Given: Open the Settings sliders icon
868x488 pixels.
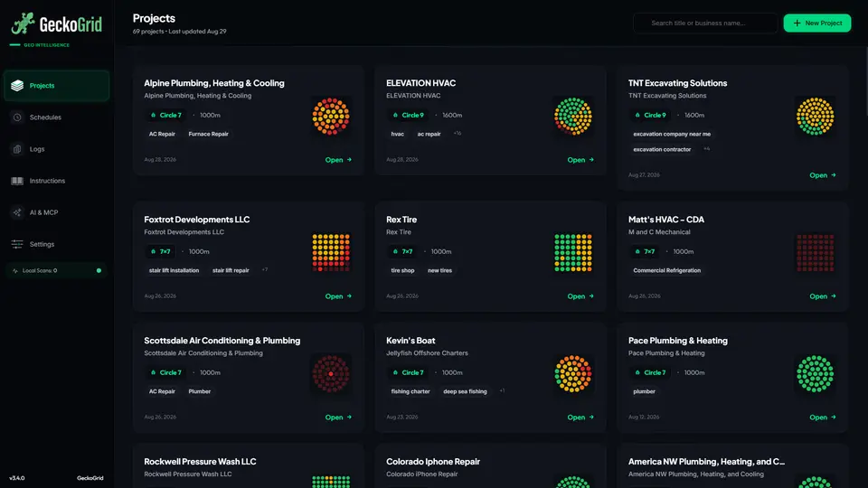Looking at the screenshot, I should pos(17,244).
